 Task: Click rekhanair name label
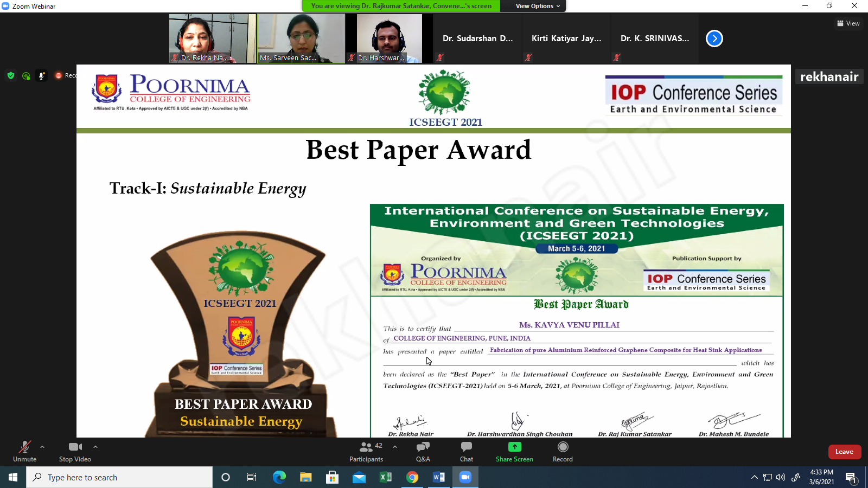pos(829,76)
